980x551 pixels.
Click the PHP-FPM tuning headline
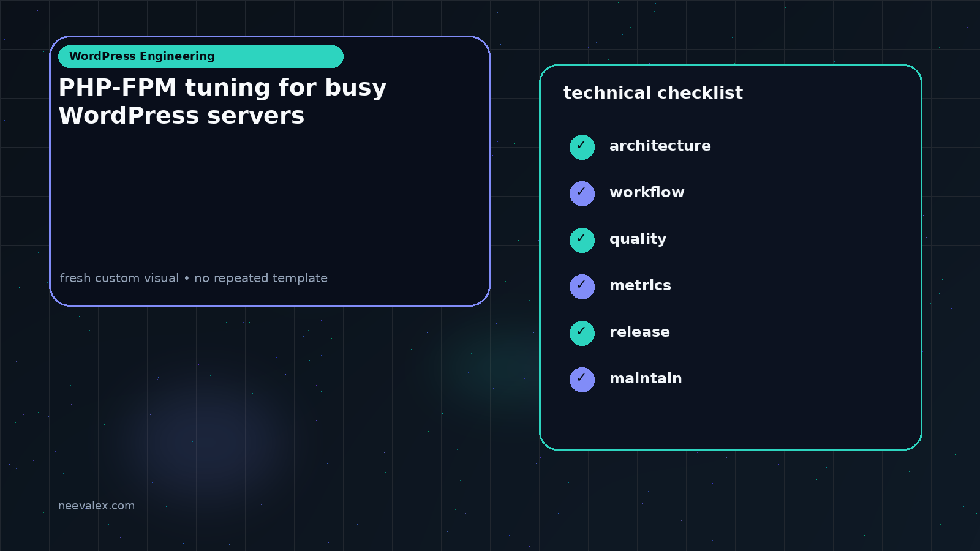222,102
